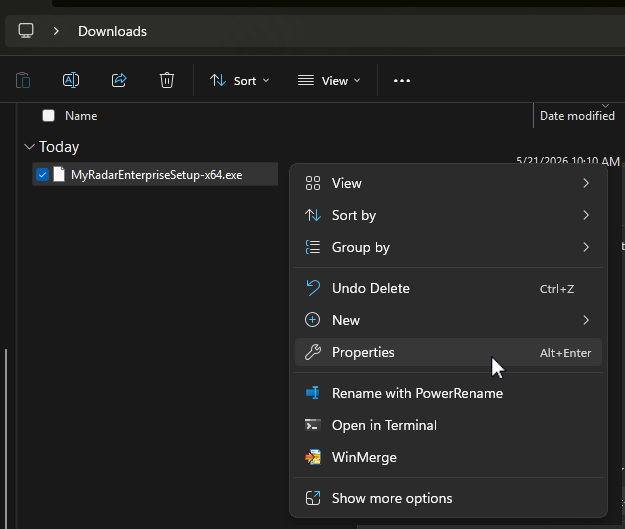Open the Group by submenu
625x529 pixels.
[448, 247]
